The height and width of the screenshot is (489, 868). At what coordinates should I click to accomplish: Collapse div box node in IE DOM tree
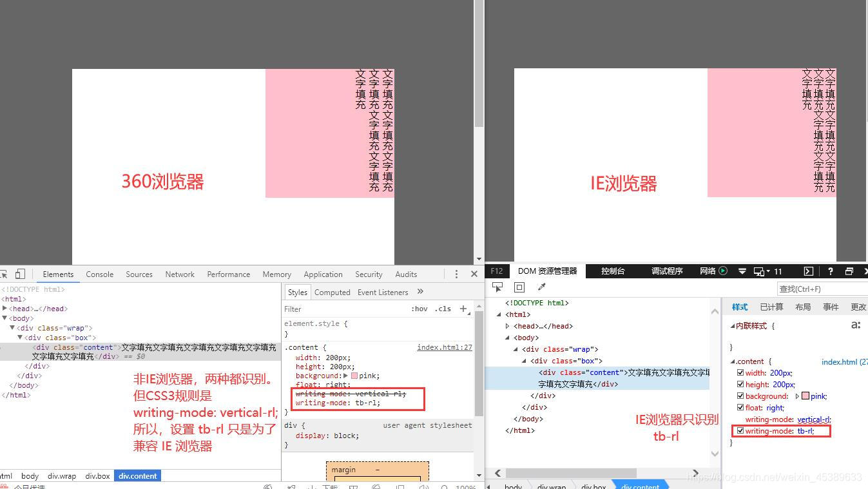tap(525, 361)
